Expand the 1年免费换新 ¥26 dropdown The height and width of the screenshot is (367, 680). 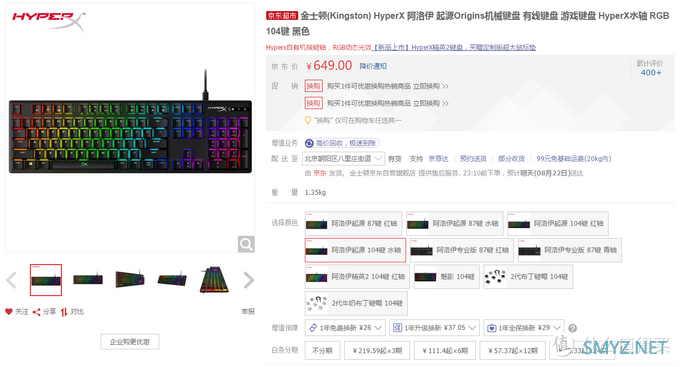(x=345, y=328)
